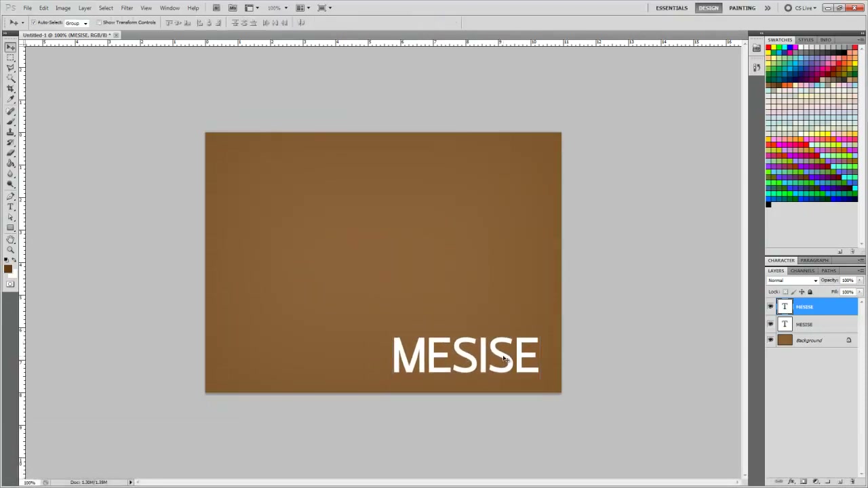Screen dimensions: 868x488
Task: Hide the Background layer
Action: click(x=770, y=340)
